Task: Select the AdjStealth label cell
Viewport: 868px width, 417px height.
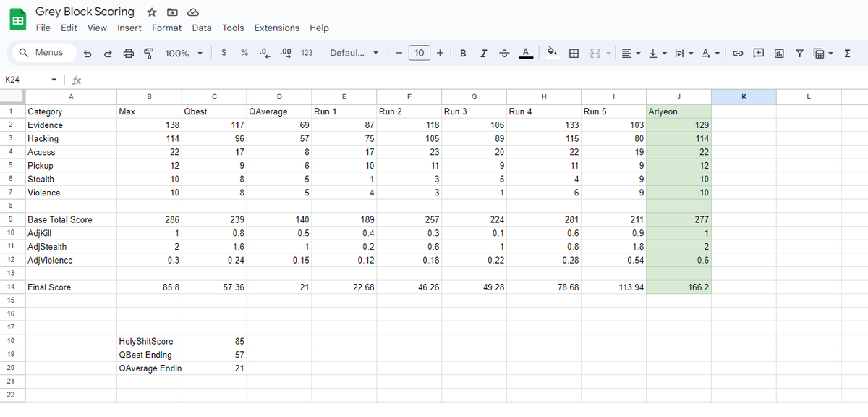Action: (x=70, y=247)
